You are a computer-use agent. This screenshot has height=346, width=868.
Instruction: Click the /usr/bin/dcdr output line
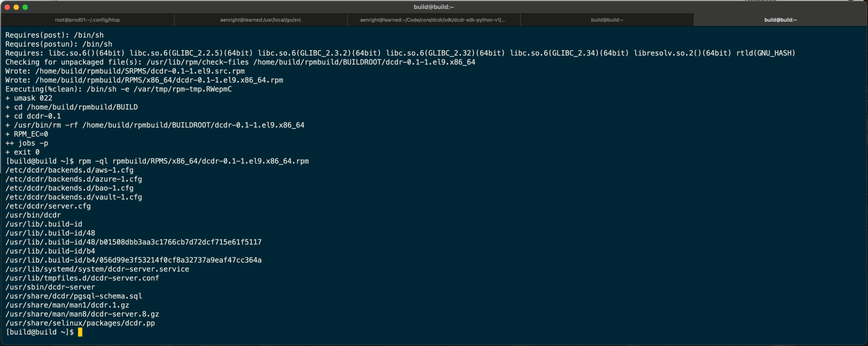33,215
